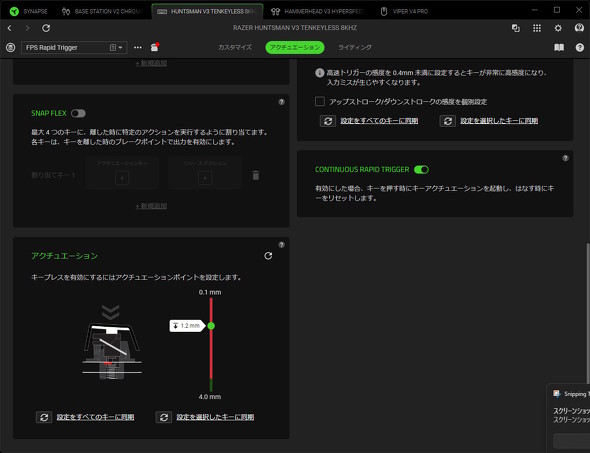Enable the SNAP FLEX toggle
Screen dimensions: 590x453
click(78, 113)
